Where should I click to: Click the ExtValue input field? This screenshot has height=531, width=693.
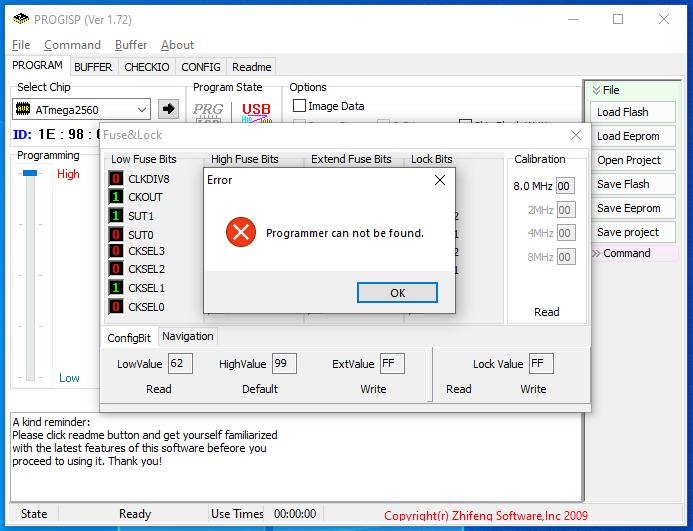[392, 363]
